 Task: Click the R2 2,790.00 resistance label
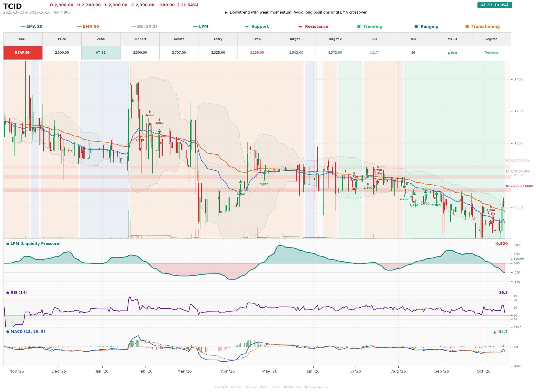(518, 172)
